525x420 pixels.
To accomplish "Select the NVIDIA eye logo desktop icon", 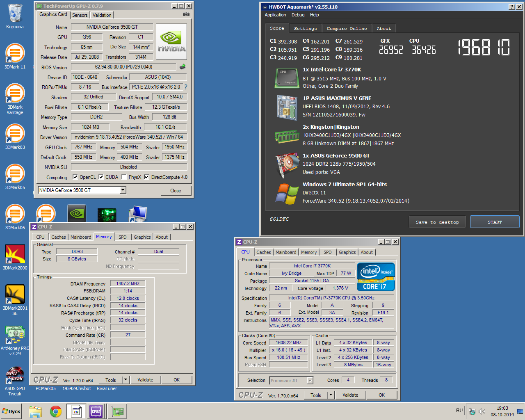I will [77, 214].
